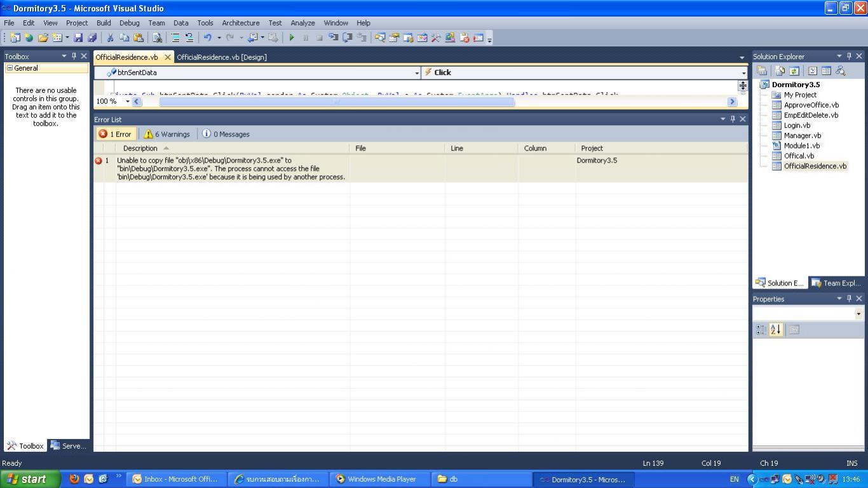Open Properties object selector dropdown
Viewport: 868px width, 488px height.
(858, 313)
